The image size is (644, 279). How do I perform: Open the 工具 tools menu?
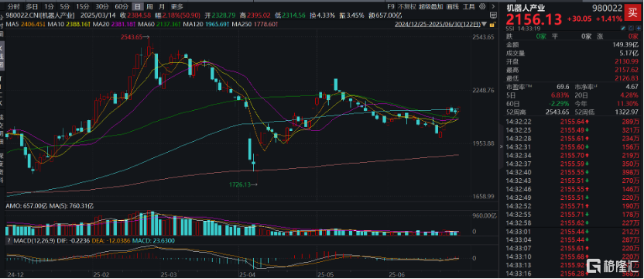468,6
